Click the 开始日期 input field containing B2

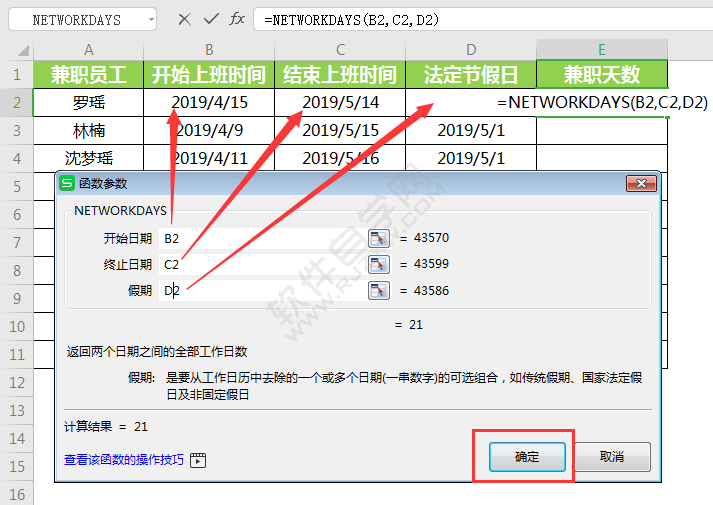point(263,238)
